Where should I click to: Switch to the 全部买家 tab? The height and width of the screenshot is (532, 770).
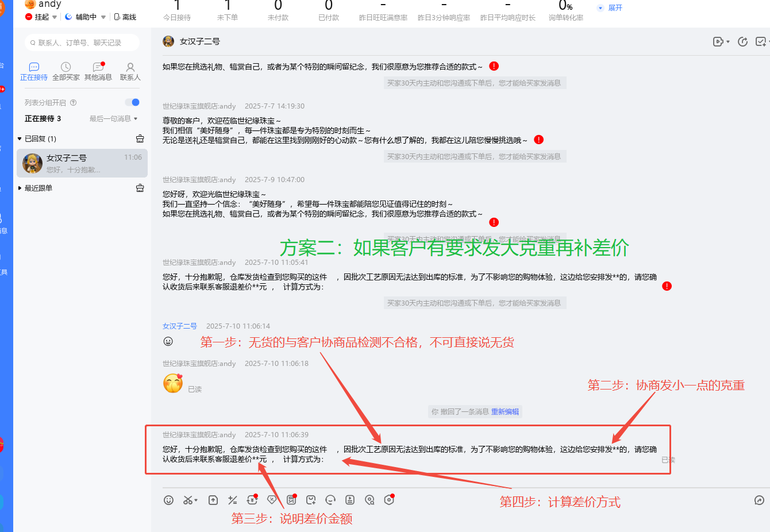(66, 71)
